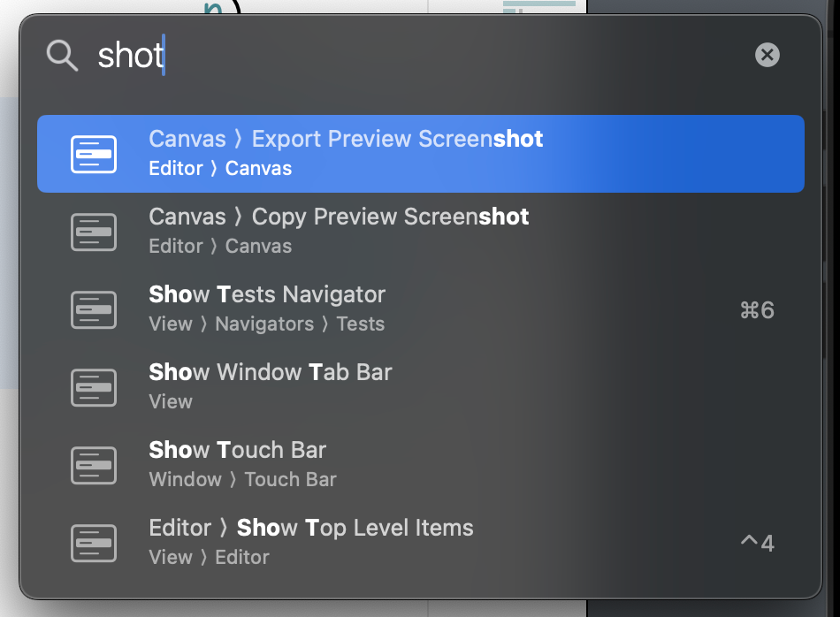Click the command icon beside Copy Preview Screenshot
Screen dimensions: 840x617
(x=94, y=232)
